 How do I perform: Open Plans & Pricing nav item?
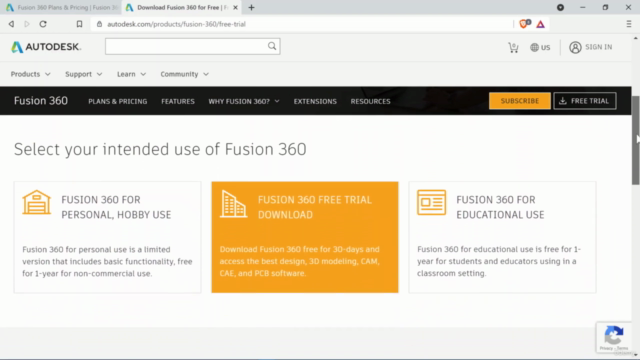coord(118,101)
